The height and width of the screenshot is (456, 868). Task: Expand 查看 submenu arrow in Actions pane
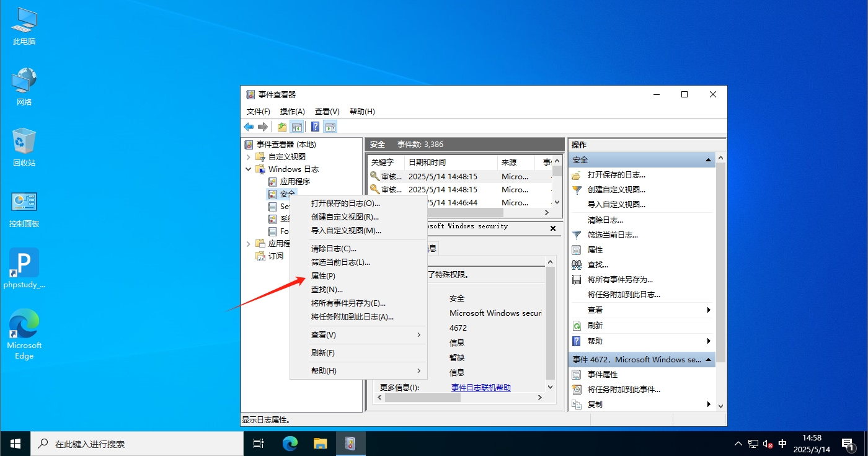[x=709, y=310]
